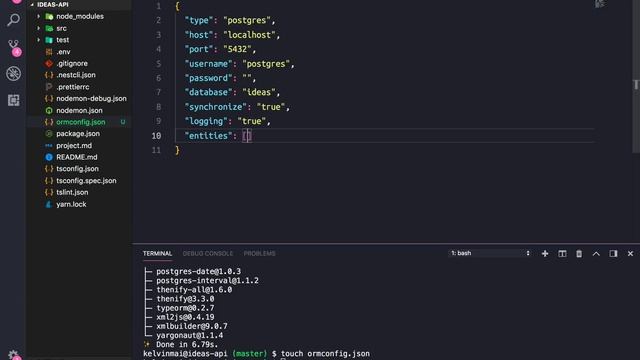Click the "password" key on line 6
The height and width of the screenshot is (360, 640).
(208, 78)
